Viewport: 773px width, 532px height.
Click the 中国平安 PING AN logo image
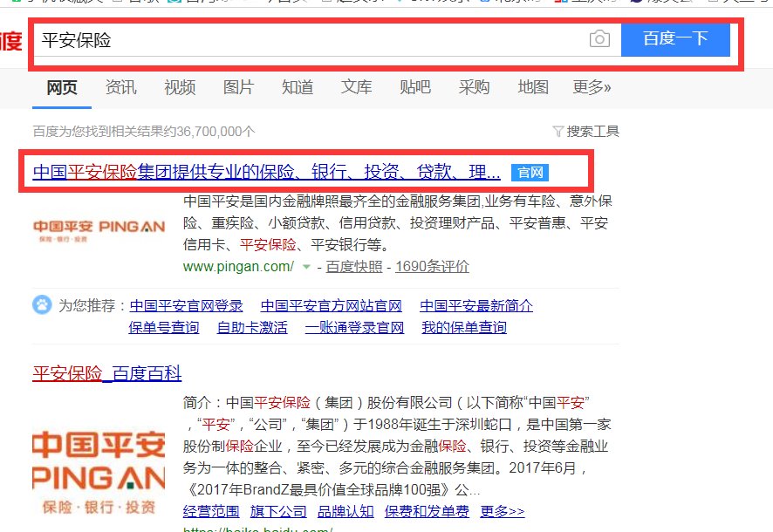[98, 229]
